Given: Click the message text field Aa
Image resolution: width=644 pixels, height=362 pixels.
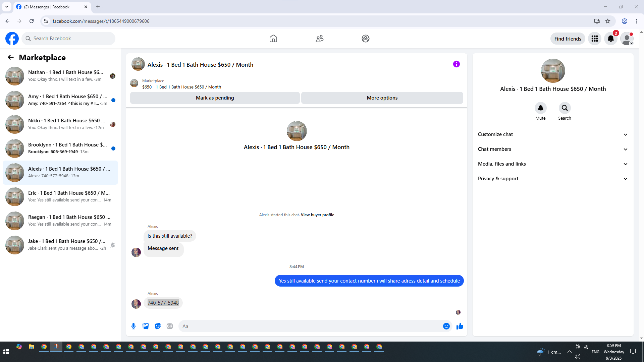Looking at the screenshot, I should point(310,326).
